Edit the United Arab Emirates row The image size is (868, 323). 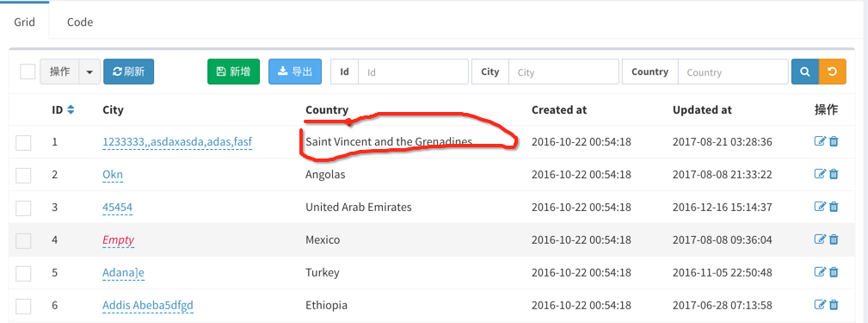820,207
